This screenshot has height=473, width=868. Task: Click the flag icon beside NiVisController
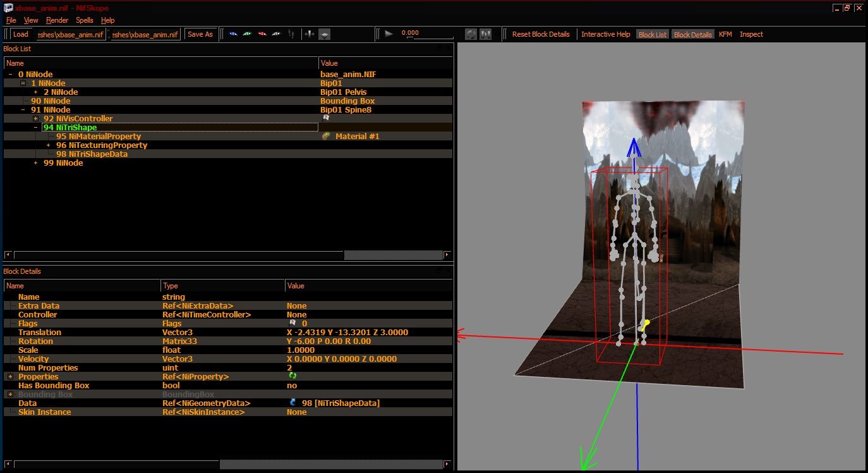tap(326, 118)
